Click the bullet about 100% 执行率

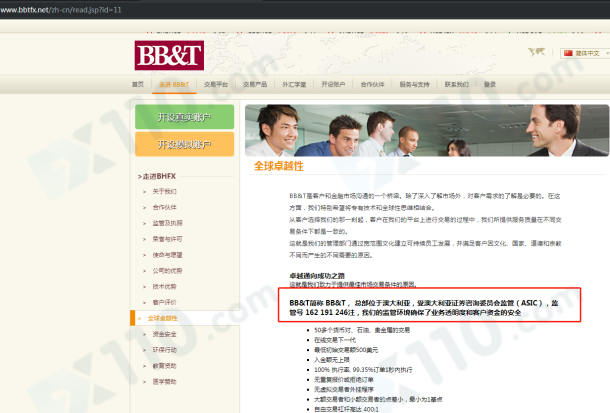[363, 370]
